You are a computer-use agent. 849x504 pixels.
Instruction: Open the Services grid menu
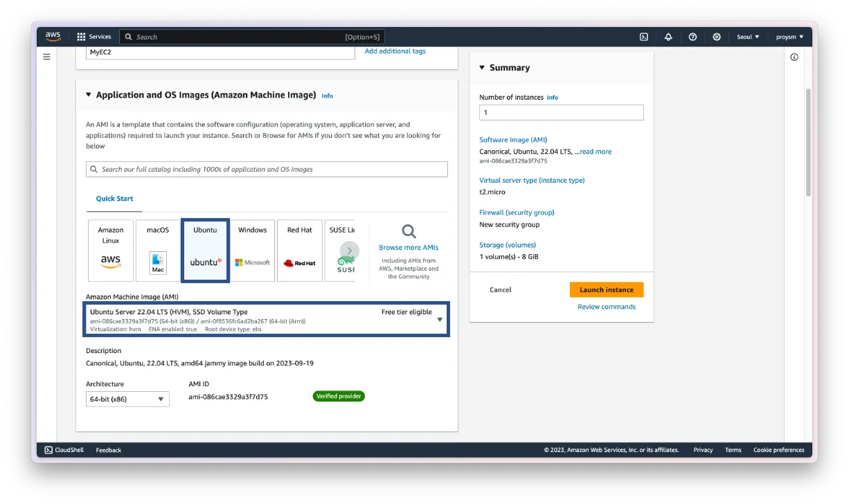(93, 37)
